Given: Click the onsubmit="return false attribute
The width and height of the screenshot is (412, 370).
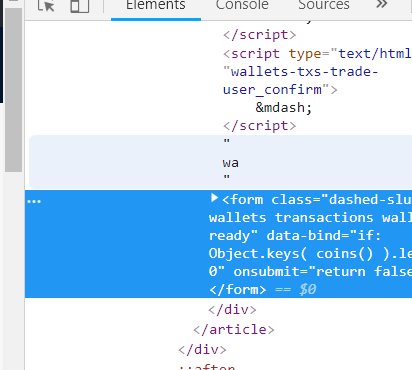Looking at the screenshot, I should point(323,272).
